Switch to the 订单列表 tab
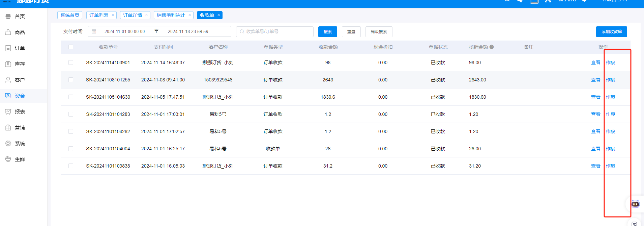 pyautogui.click(x=99, y=15)
